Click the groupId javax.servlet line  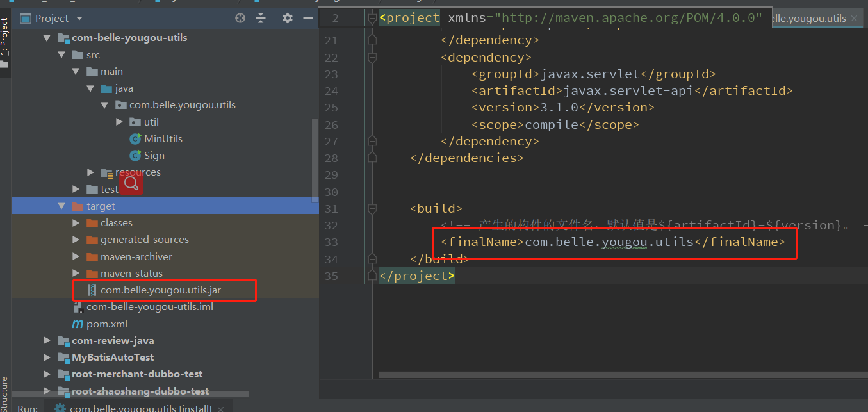click(593, 74)
